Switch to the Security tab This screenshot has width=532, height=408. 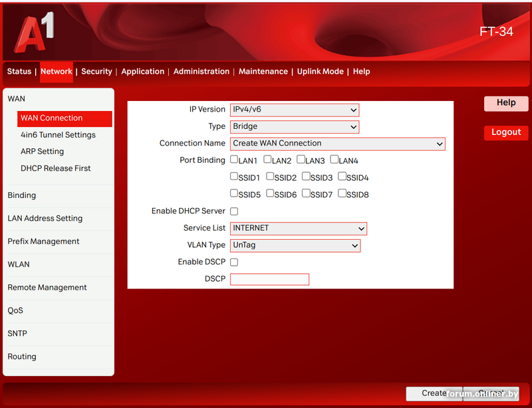[96, 72]
